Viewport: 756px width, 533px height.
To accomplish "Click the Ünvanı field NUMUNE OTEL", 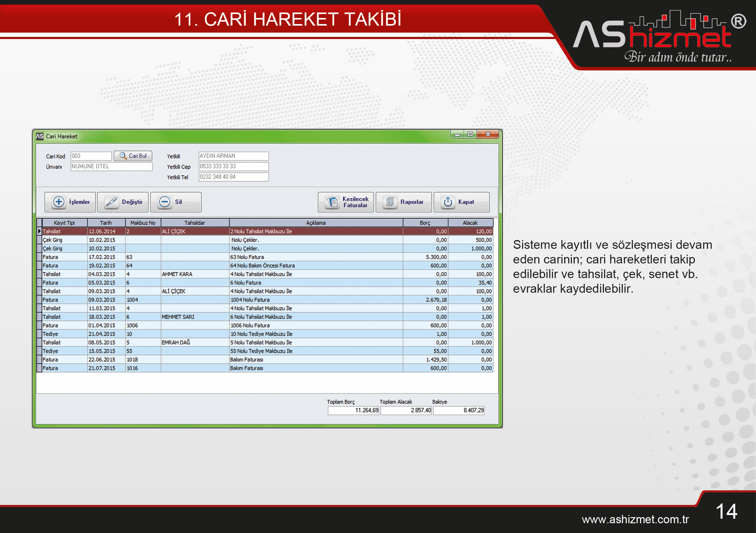I will (x=112, y=166).
